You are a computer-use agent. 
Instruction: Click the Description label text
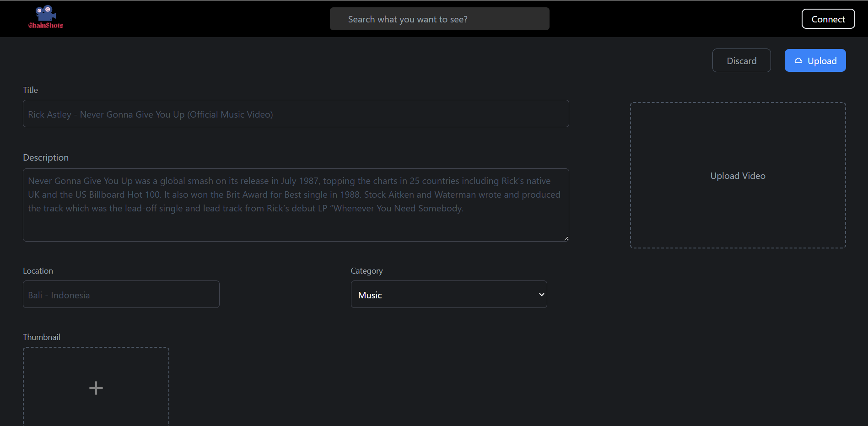46,157
